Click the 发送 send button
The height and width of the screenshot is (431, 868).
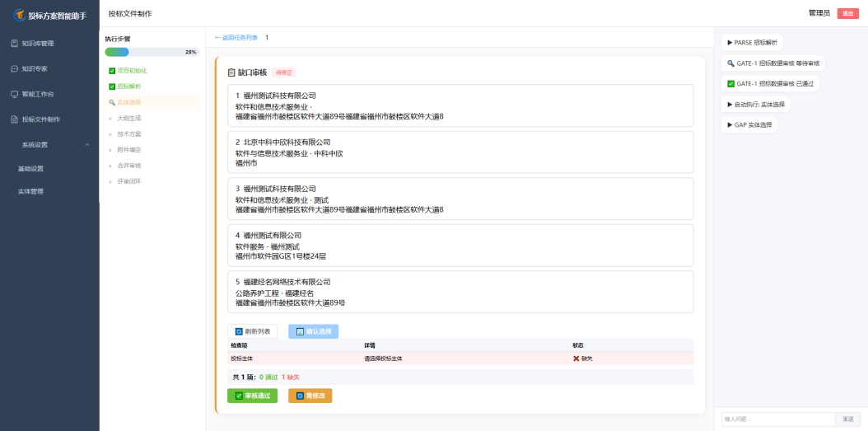[x=848, y=419]
